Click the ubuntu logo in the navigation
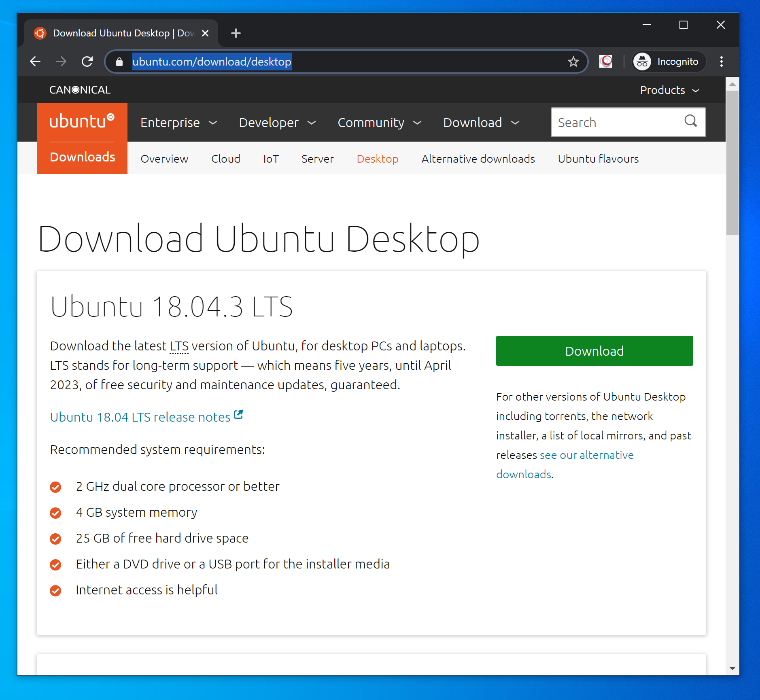 [82, 121]
